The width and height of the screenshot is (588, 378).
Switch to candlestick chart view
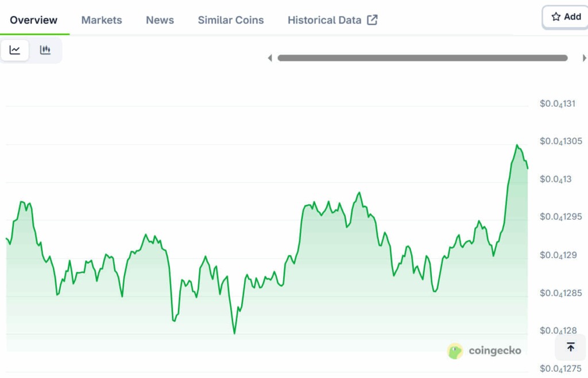click(x=45, y=50)
